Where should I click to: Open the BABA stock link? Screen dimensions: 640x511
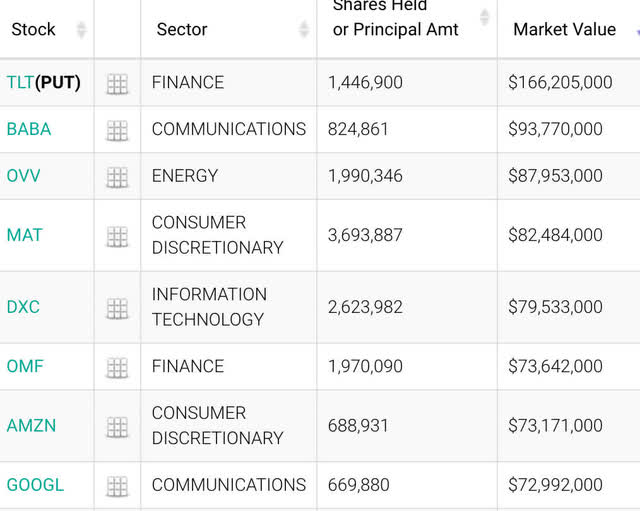tap(28, 129)
